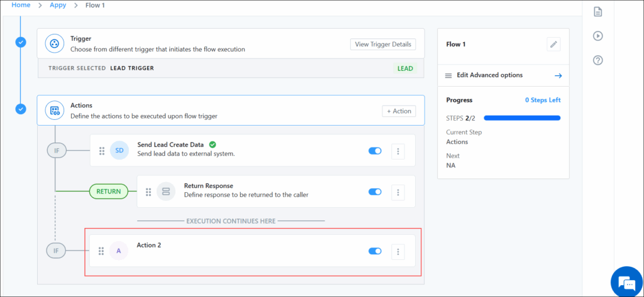Viewport: 644px width, 297px height.
Task: Grab the drag handle of Send Lead Create Data
Action: pos(102,151)
